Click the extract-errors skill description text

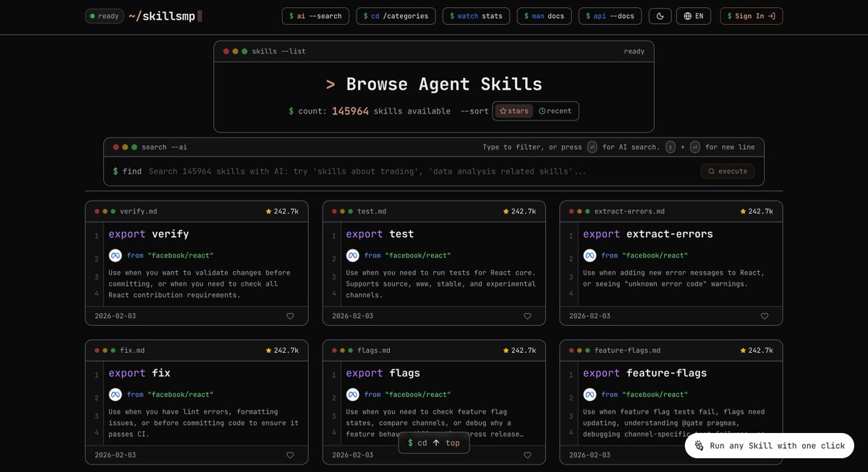click(x=674, y=278)
